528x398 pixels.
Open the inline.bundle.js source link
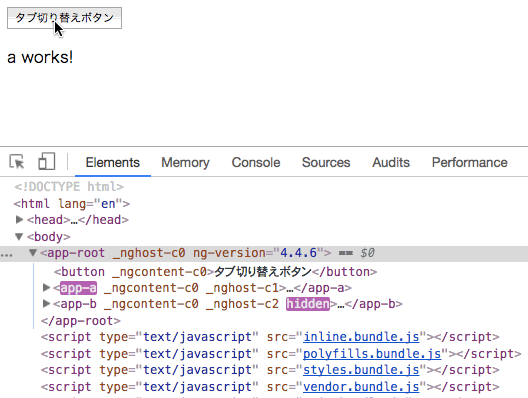tap(361, 337)
